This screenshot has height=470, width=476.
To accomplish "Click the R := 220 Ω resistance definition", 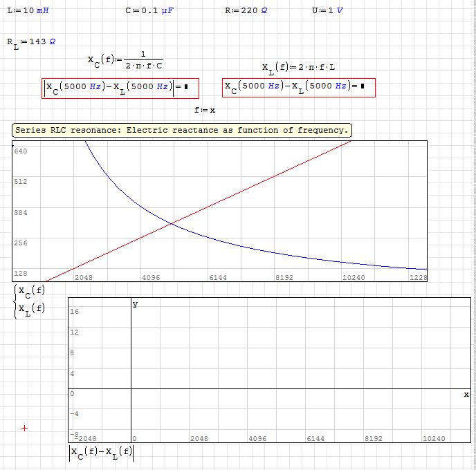I will 246,11.
